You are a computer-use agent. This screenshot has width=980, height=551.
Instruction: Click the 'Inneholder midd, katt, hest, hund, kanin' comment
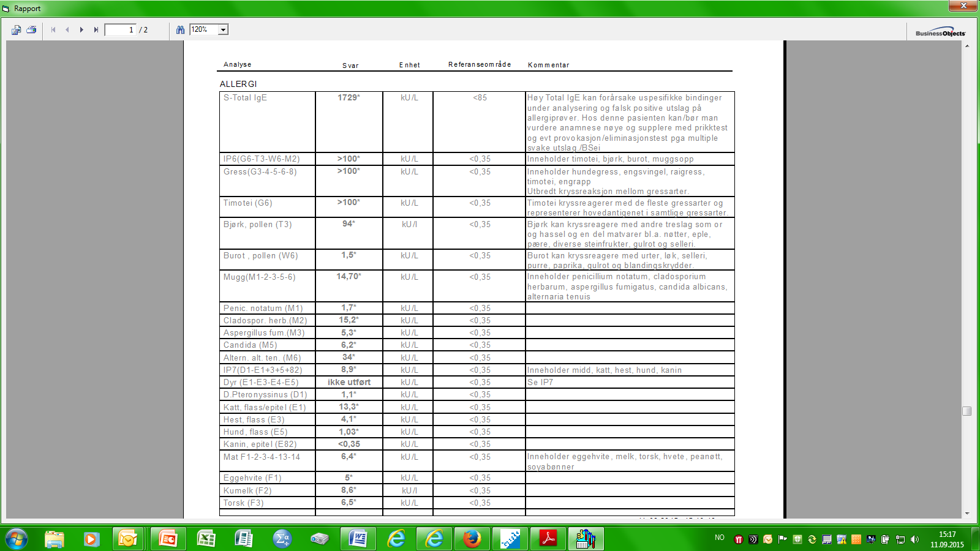[605, 370]
